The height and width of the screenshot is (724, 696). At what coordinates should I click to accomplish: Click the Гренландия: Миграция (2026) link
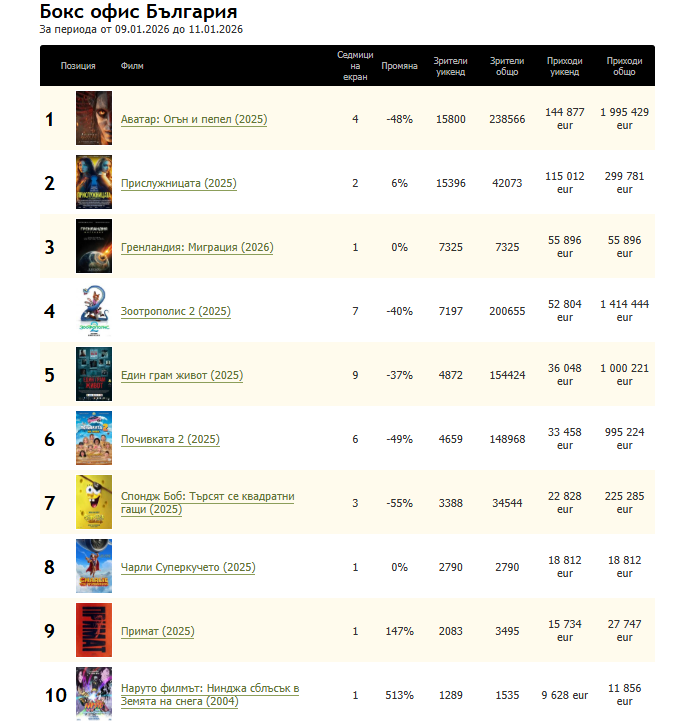click(x=197, y=248)
